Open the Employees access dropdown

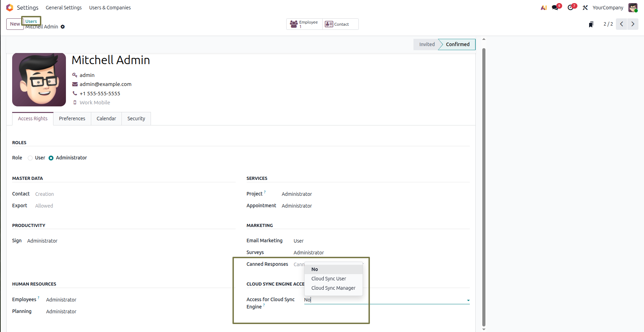click(141, 300)
